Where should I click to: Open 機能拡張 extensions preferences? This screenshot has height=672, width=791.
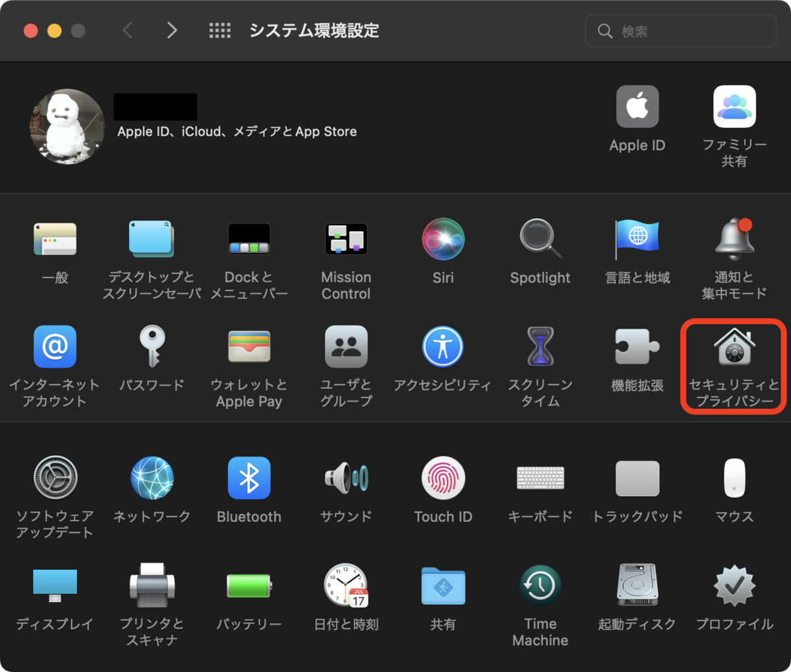click(x=637, y=347)
